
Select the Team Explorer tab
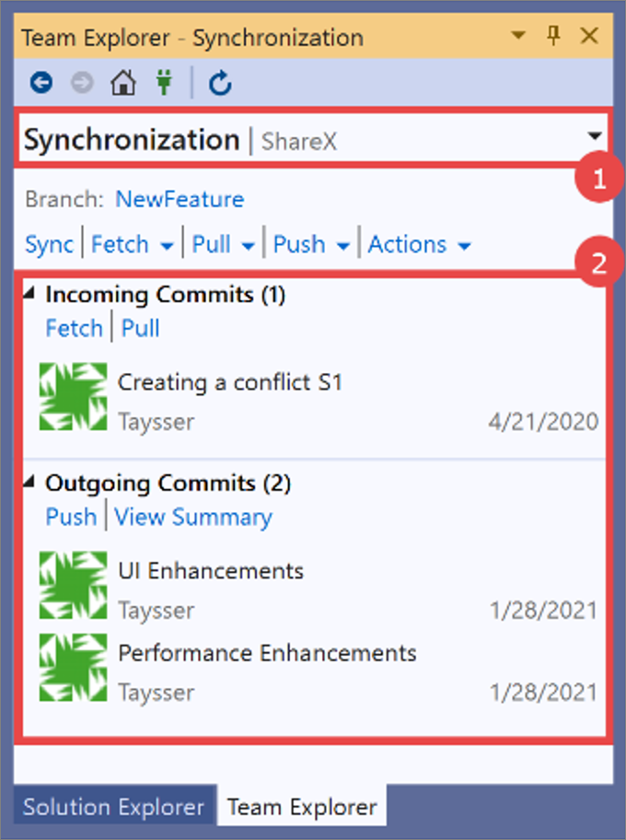[x=302, y=807]
